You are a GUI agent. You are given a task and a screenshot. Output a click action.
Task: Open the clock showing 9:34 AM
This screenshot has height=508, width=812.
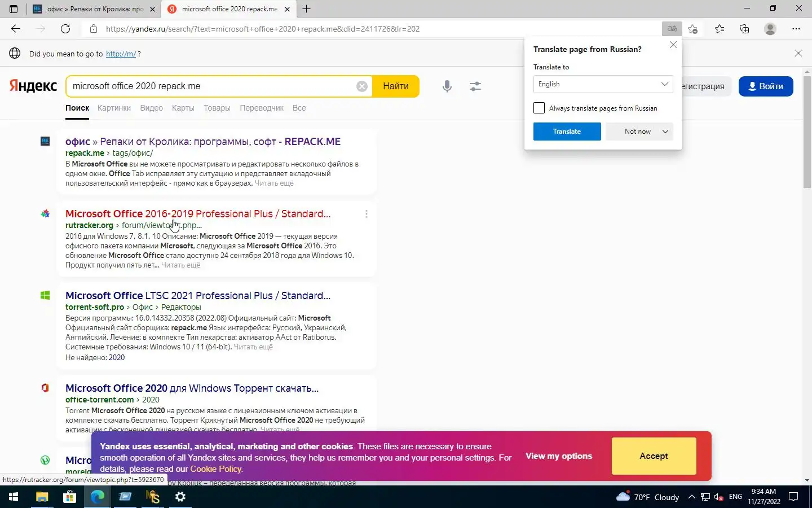(x=764, y=497)
